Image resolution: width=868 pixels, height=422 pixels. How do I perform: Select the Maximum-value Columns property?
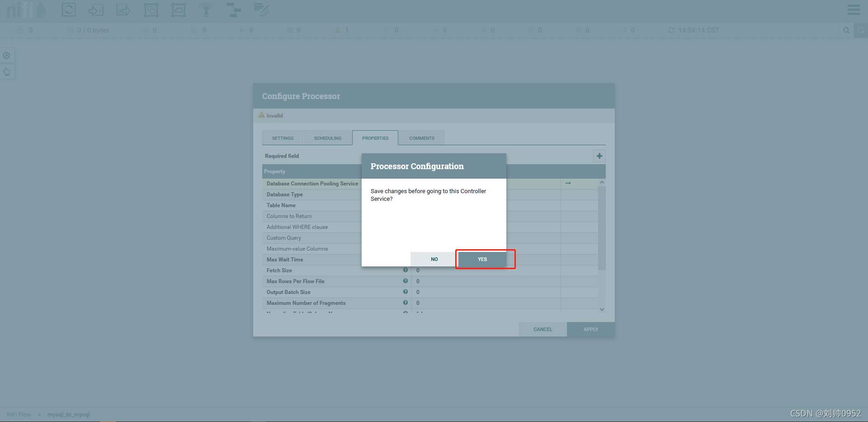tap(297, 249)
